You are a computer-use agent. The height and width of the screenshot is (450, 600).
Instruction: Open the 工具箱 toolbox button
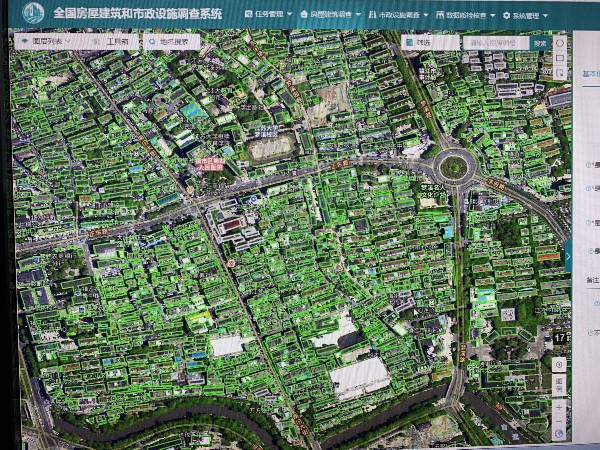114,43
